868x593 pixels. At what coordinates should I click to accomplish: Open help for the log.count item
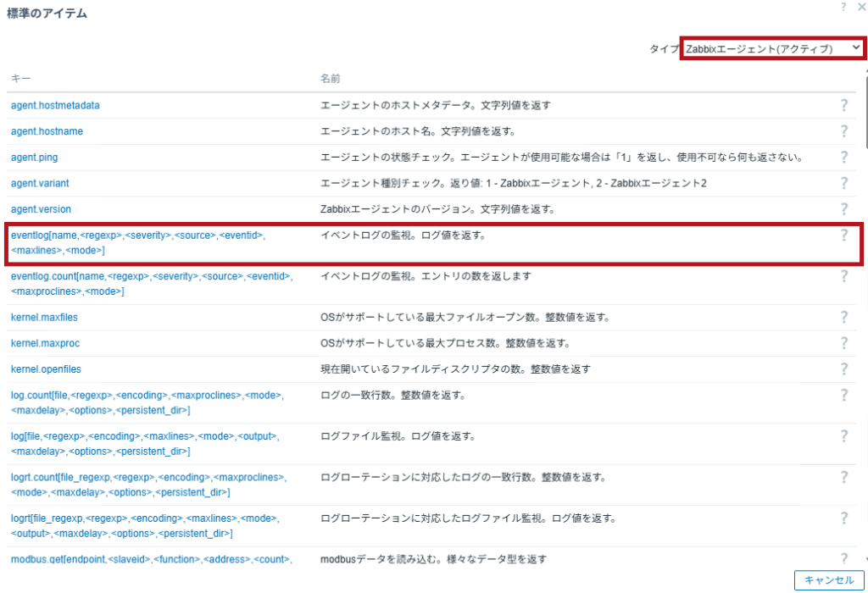844,394
